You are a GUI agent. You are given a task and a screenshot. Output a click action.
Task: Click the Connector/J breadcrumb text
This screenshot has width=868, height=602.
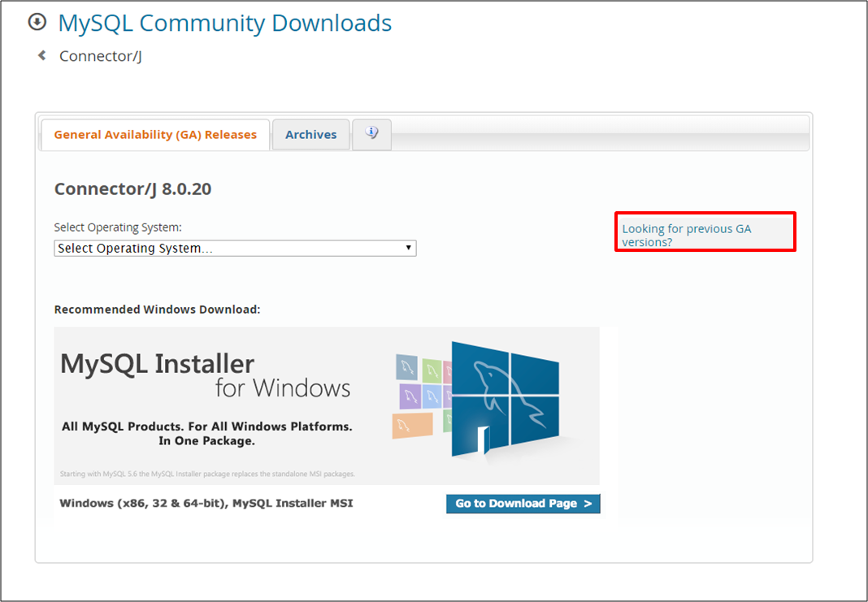[101, 56]
